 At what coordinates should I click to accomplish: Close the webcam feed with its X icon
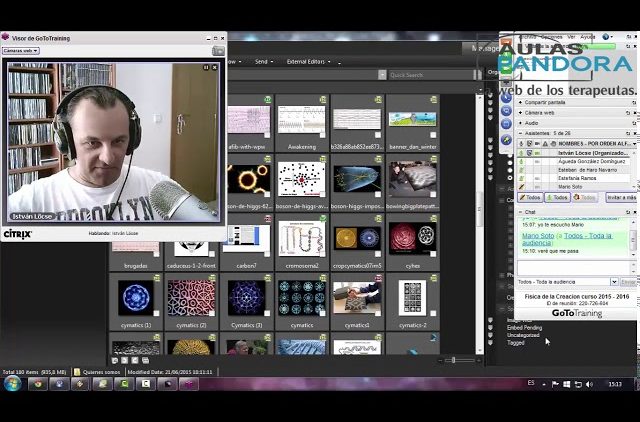pyautogui.click(x=215, y=67)
